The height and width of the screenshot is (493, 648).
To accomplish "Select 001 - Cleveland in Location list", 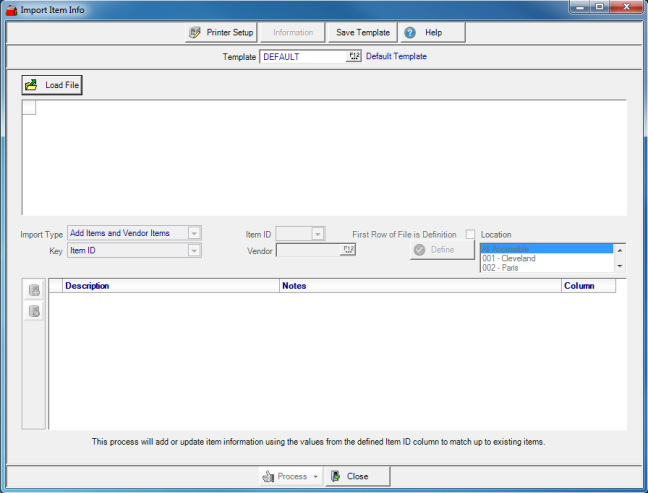I will click(x=508, y=258).
